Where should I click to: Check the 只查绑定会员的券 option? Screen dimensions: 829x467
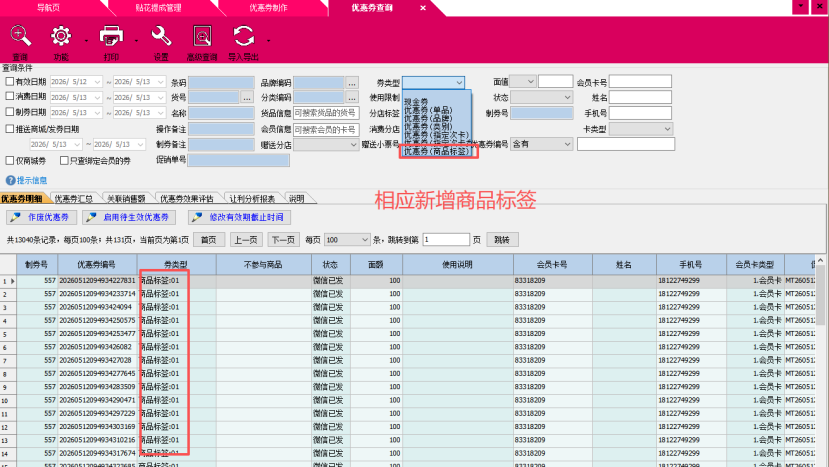[x=64, y=160]
